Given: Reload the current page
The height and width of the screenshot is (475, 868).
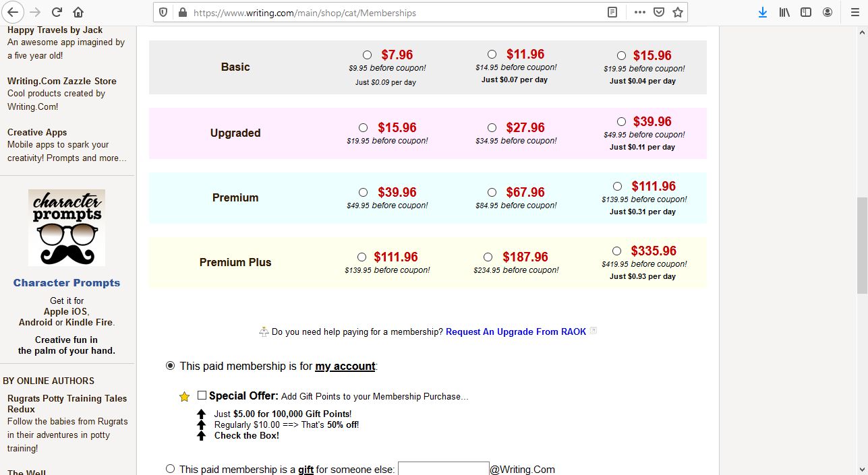Looking at the screenshot, I should point(57,12).
